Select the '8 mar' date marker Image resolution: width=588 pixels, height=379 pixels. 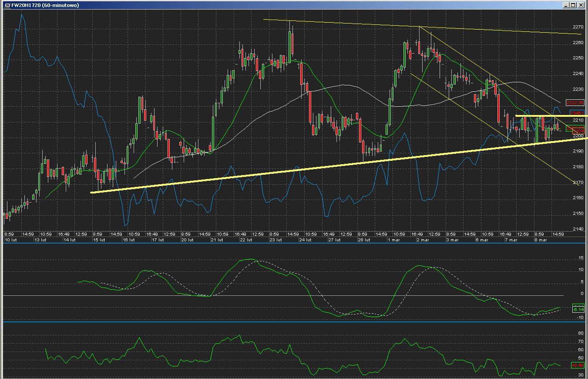point(541,240)
